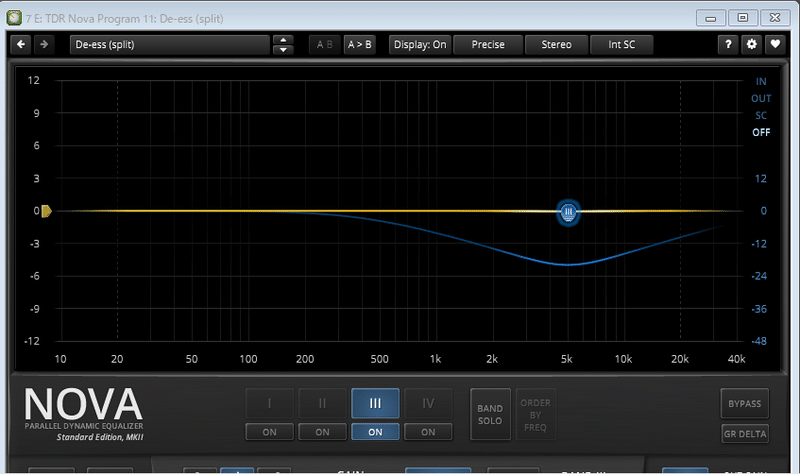This screenshot has height=475, width=800.
Task: Toggle the A B comparison button
Action: click(x=324, y=44)
